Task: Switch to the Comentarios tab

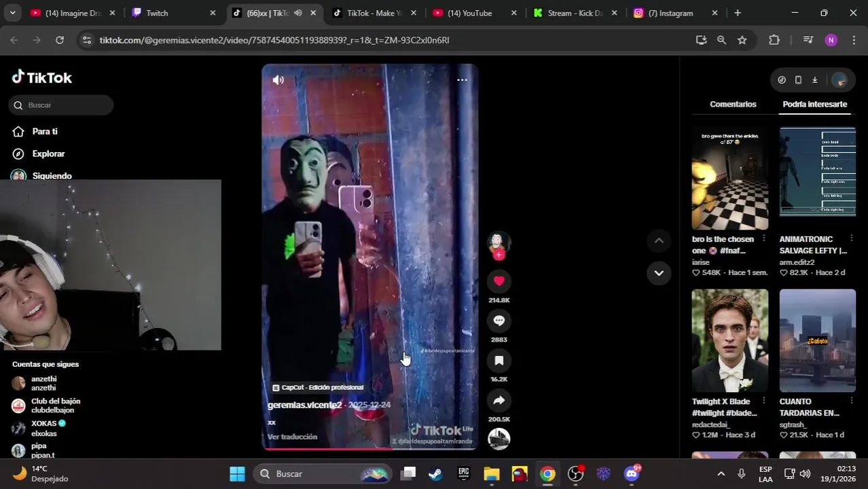Action: pyautogui.click(x=733, y=105)
